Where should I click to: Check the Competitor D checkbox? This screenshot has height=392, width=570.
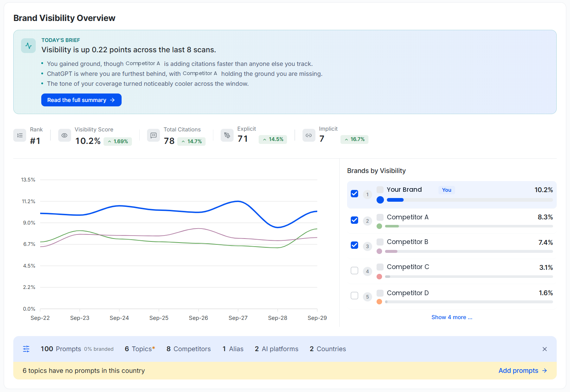pyautogui.click(x=354, y=296)
